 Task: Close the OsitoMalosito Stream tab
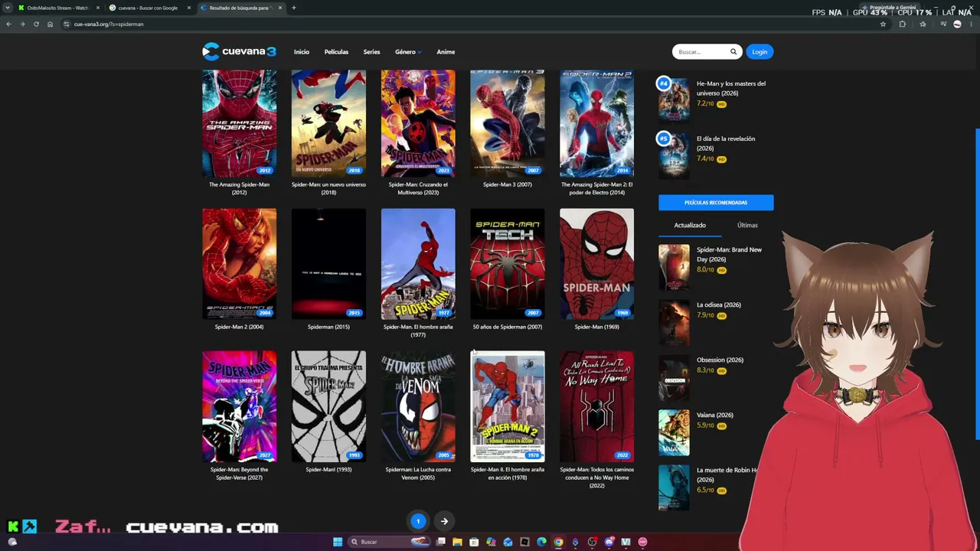pos(97,8)
